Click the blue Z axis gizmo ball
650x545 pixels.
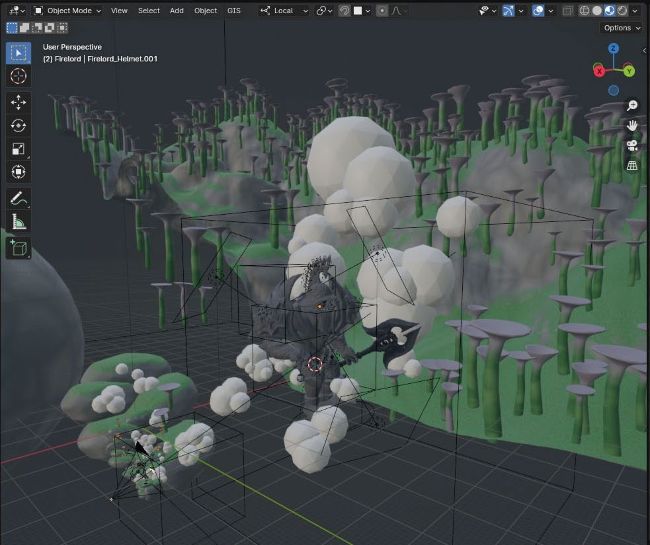coord(613,48)
